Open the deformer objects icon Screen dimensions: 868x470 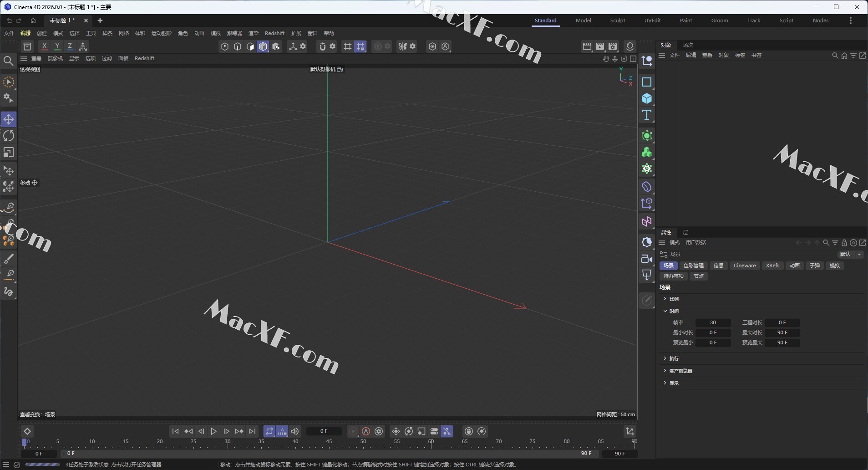coord(647,187)
